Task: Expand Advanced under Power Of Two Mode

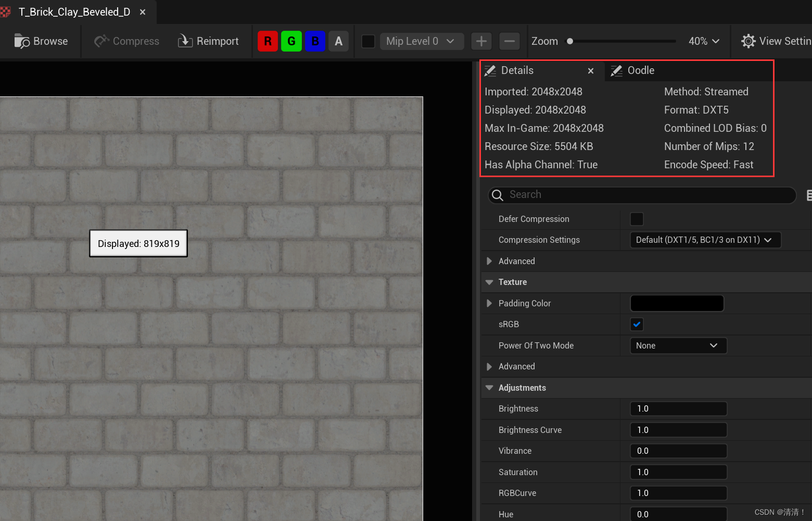Action: [489, 367]
